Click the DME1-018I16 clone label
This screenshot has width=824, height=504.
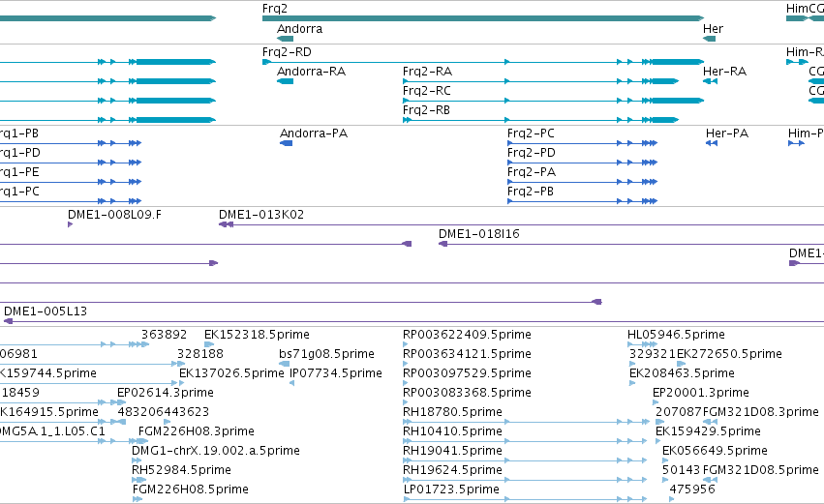point(478,234)
